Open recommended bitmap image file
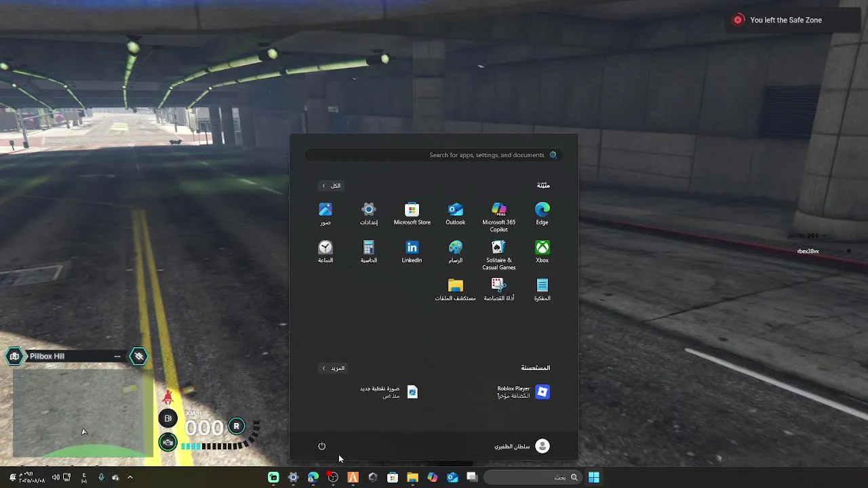The image size is (868, 488). [389, 392]
